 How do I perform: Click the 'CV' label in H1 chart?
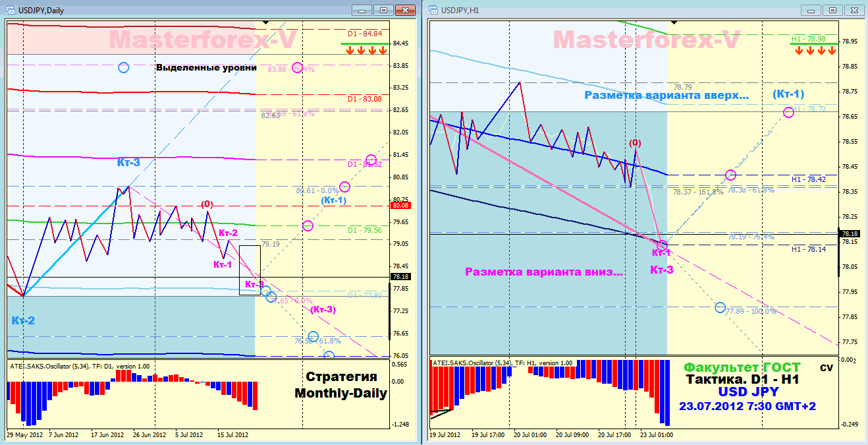pyautogui.click(x=826, y=368)
